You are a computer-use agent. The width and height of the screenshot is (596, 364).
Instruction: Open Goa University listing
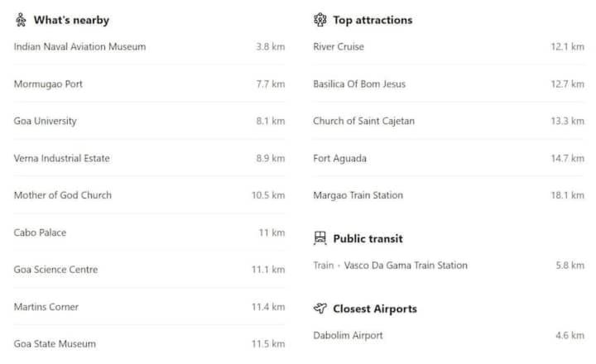coord(149,121)
